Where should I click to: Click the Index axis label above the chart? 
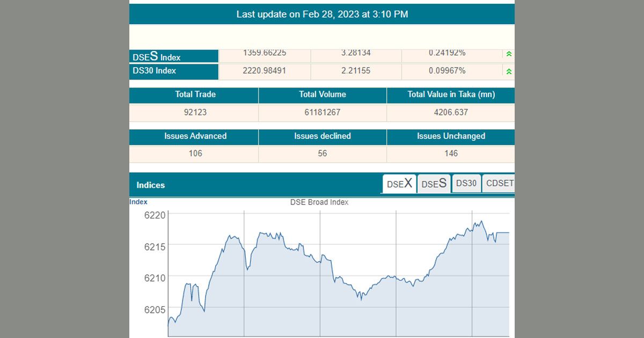point(138,202)
